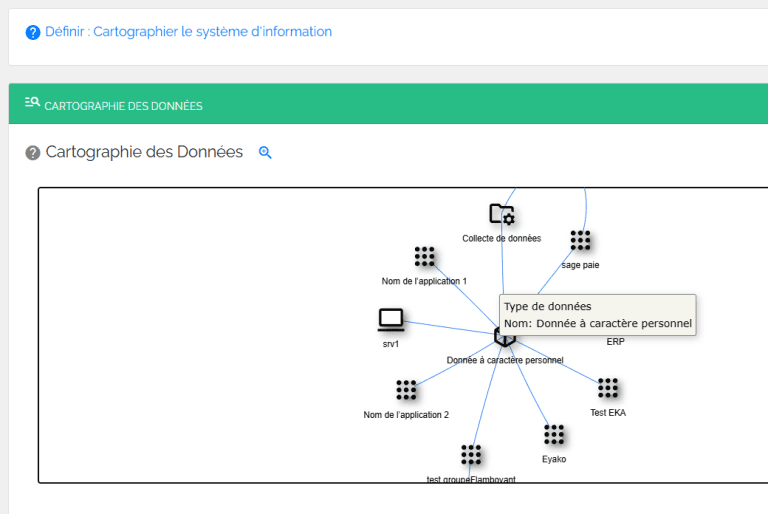Select the CARTOGRAPHIE DES DONNÉES header tab
The image size is (768, 514).
tap(123, 106)
